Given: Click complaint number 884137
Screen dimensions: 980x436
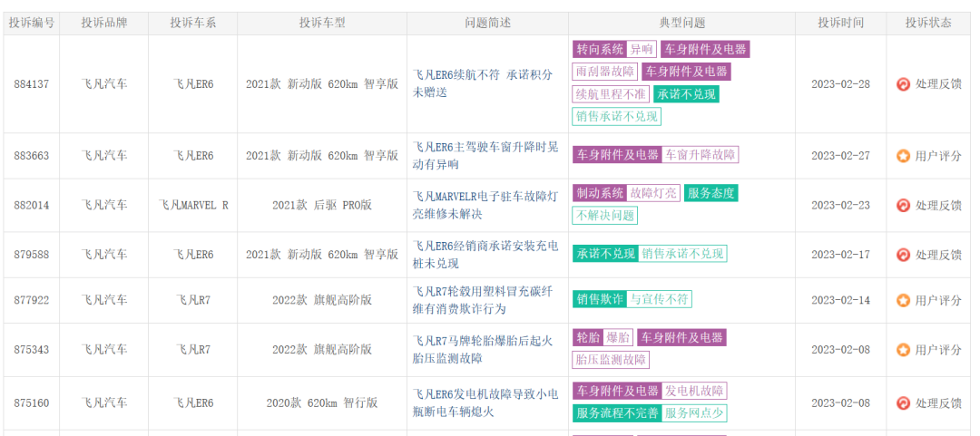Looking at the screenshot, I should pyautogui.click(x=31, y=84).
